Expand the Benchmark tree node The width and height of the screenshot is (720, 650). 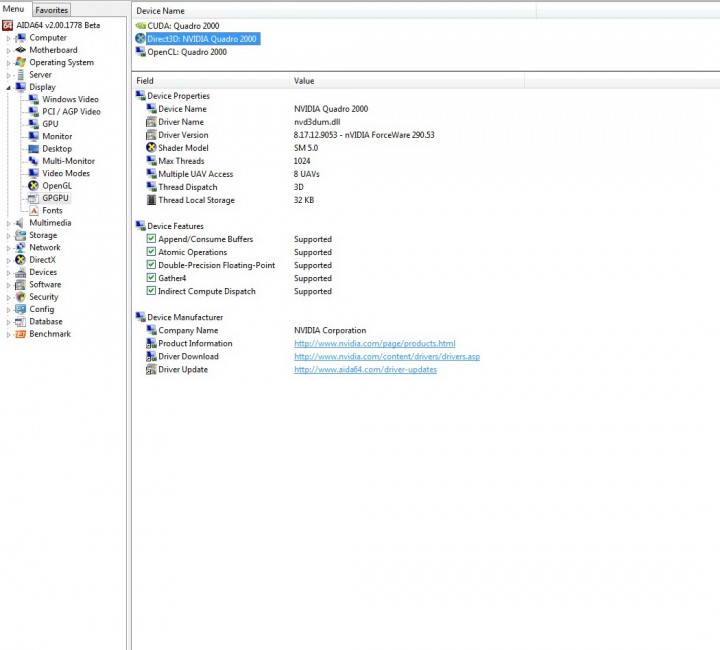point(8,335)
